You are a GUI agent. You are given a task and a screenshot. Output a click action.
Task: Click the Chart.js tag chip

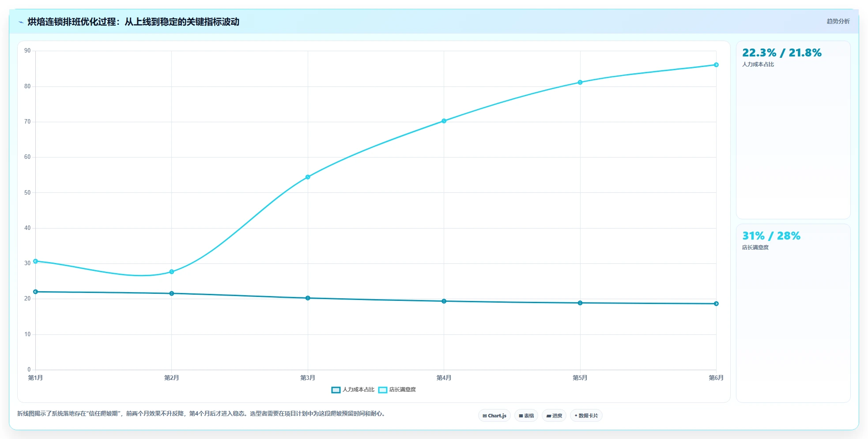(x=494, y=416)
